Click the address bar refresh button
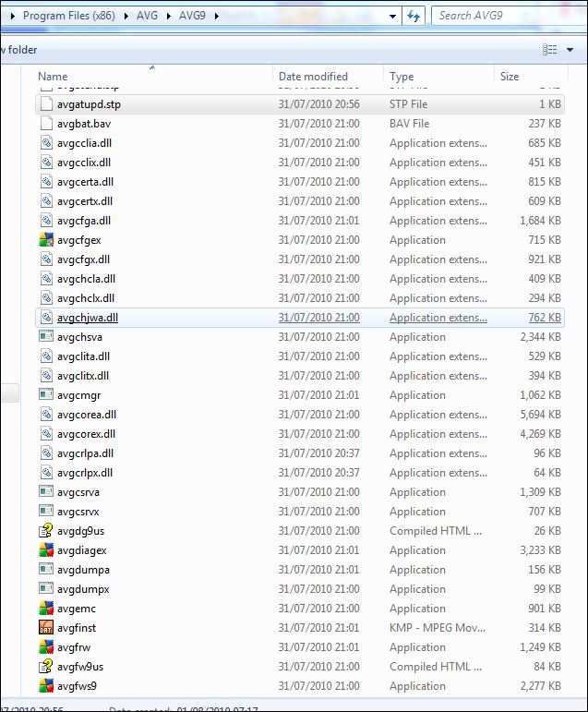588x712 pixels. point(414,17)
